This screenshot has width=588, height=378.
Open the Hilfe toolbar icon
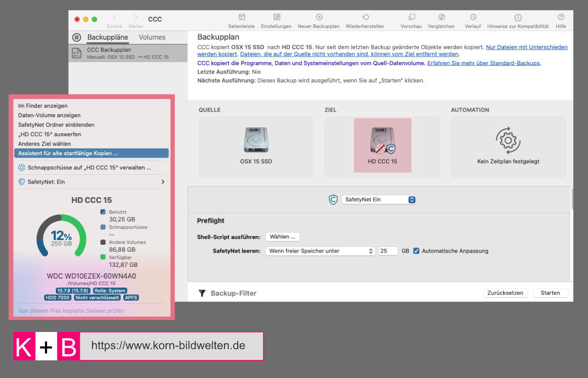pos(561,17)
